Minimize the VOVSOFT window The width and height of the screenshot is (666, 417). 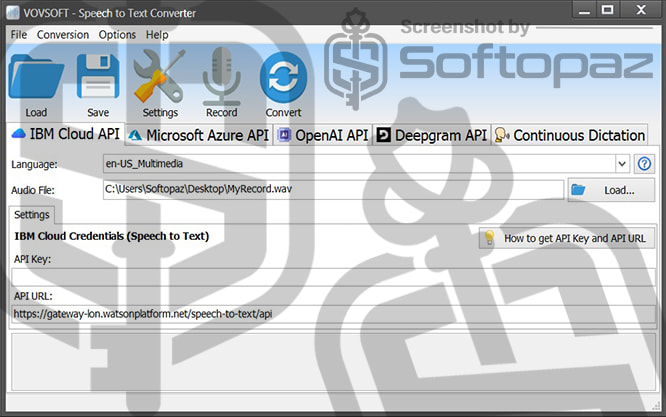pos(584,10)
